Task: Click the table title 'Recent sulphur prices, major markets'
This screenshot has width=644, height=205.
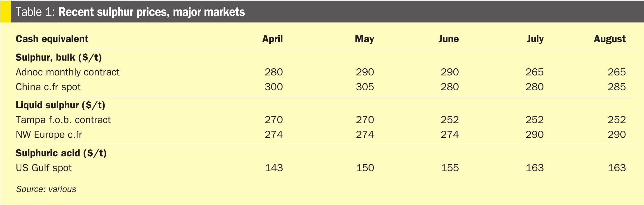Action: [151, 12]
